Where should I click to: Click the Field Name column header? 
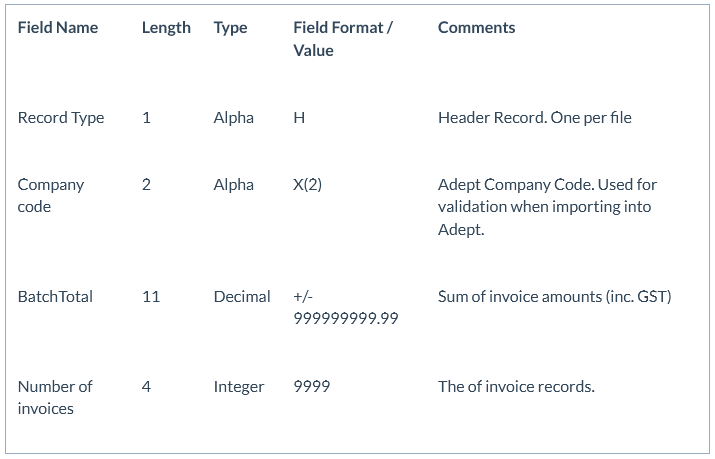pyautogui.click(x=58, y=28)
